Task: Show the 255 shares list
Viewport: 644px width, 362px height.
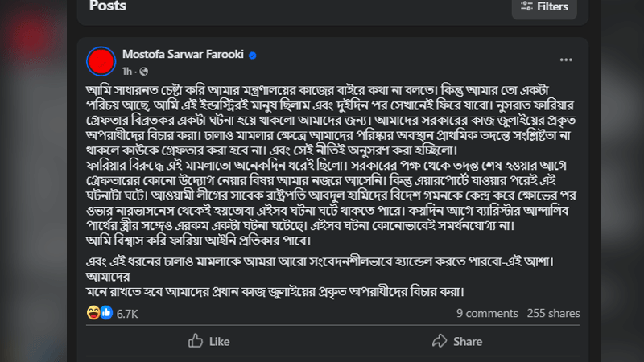Action: (553, 314)
